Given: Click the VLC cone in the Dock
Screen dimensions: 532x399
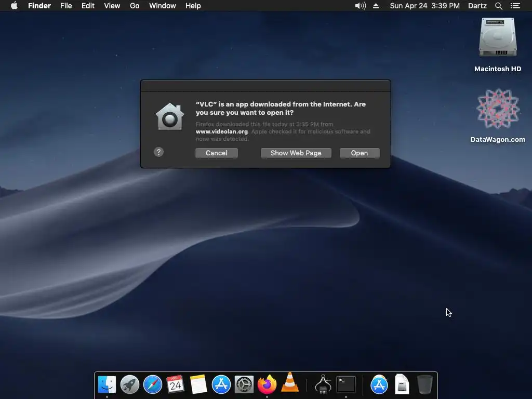Looking at the screenshot, I should point(290,383).
